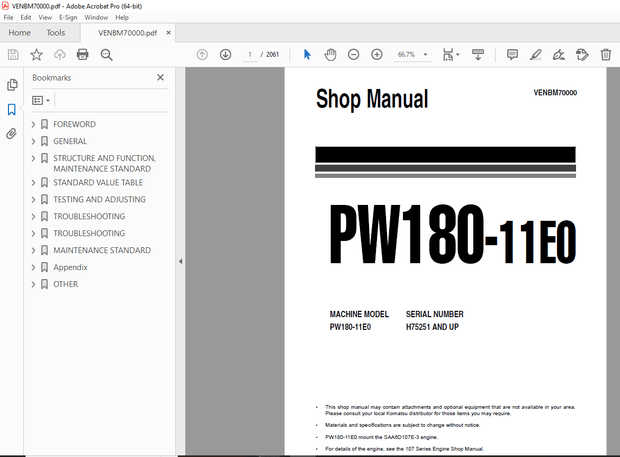Image resolution: width=620 pixels, height=457 pixels.
Task: Select the VENBM70000.pdf document tab
Action: tap(127, 33)
